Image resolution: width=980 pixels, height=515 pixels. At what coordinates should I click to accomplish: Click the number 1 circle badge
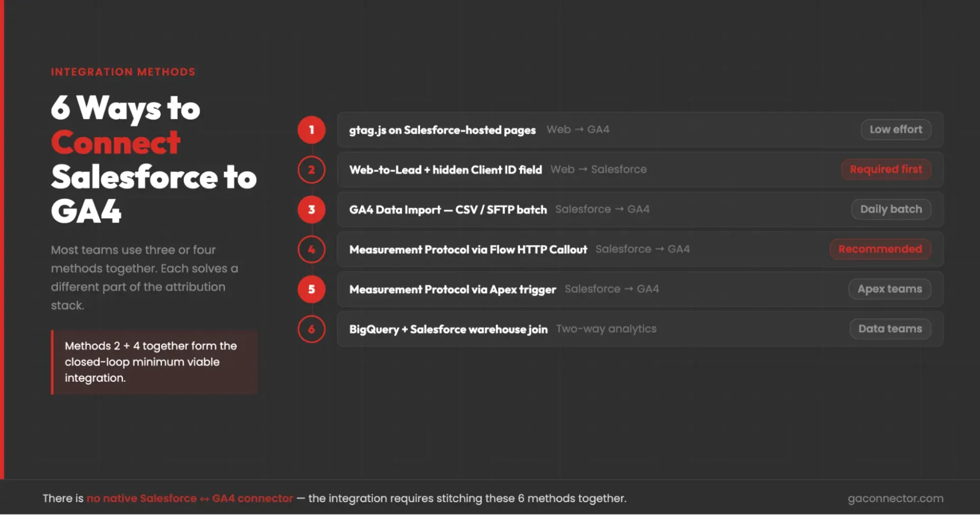(311, 130)
